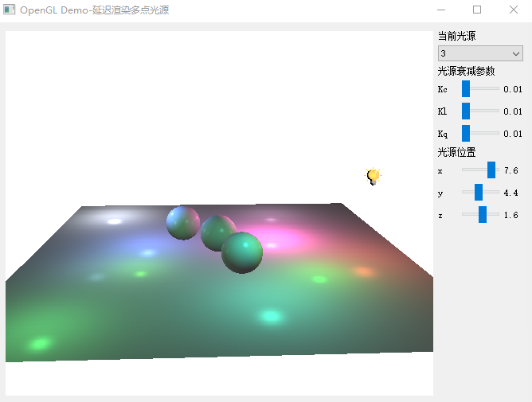The image size is (532, 402).
Task: Click the x value 7.6
Action: tap(511, 170)
